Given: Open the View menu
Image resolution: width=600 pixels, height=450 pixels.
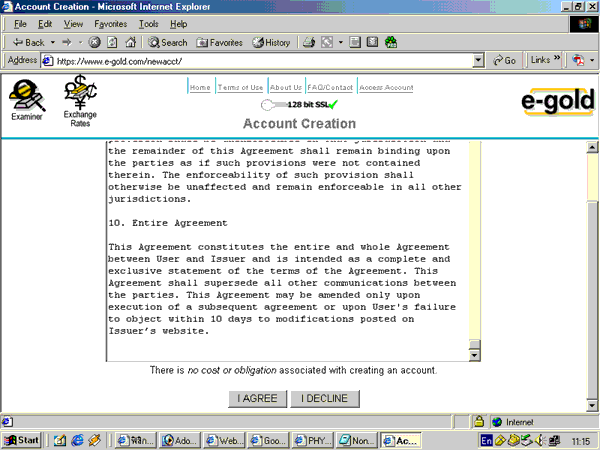Looking at the screenshot, I should 73,24.
